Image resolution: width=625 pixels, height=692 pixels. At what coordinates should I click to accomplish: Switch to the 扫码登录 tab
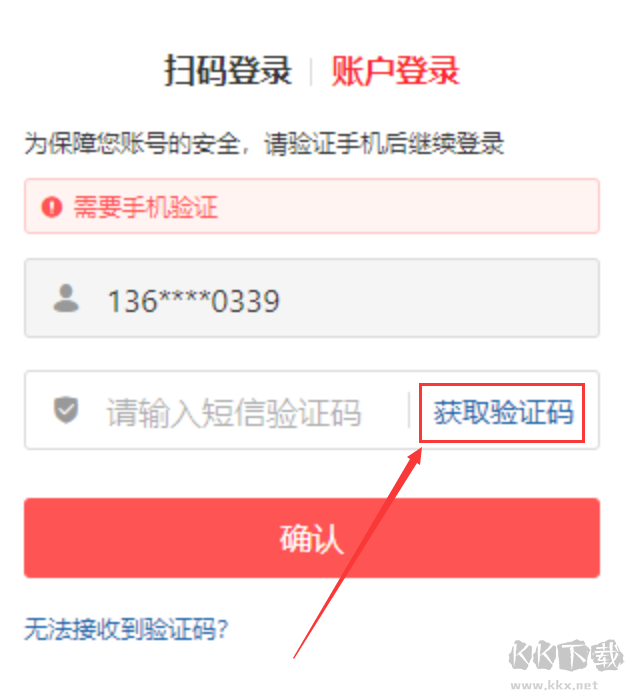228,71
